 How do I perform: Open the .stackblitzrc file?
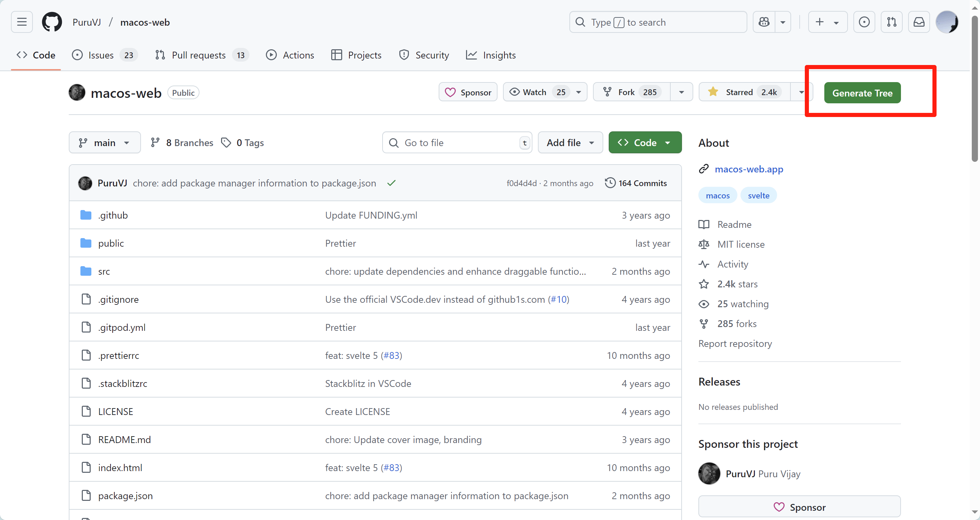(122, 383)
